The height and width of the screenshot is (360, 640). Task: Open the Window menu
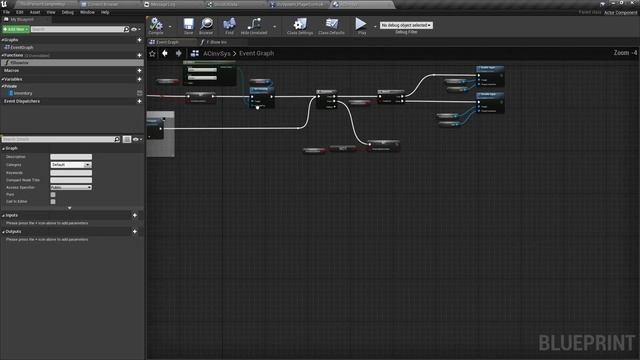[87, 12]
